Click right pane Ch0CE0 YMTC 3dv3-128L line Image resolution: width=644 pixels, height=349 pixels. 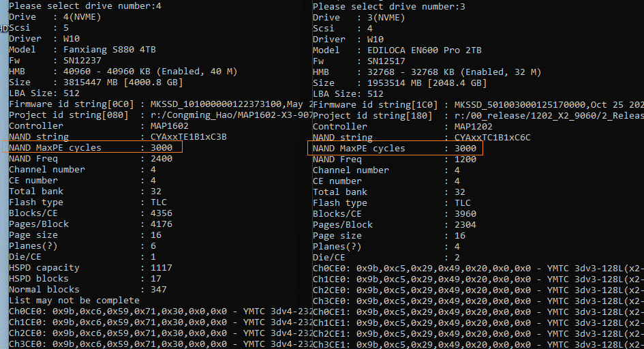[x=478, y=269]
